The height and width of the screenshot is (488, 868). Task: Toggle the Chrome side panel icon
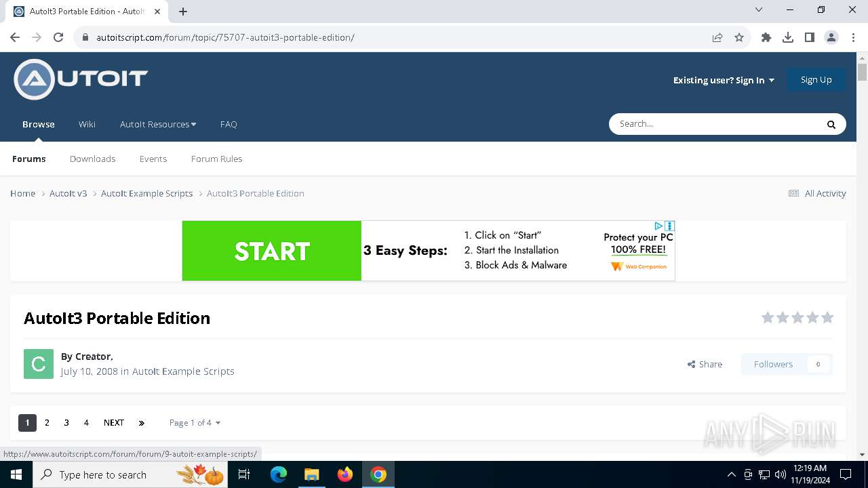click(810, 37)
